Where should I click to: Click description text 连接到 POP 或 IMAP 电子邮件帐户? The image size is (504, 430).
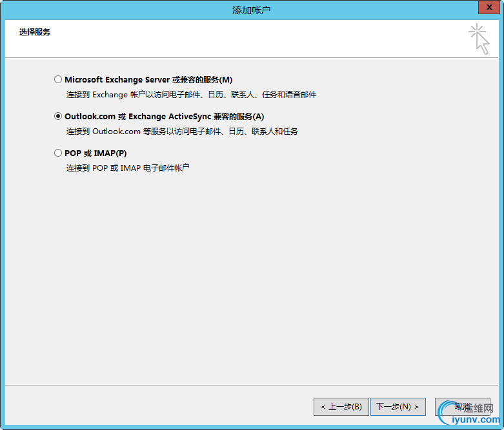[128, 168]
